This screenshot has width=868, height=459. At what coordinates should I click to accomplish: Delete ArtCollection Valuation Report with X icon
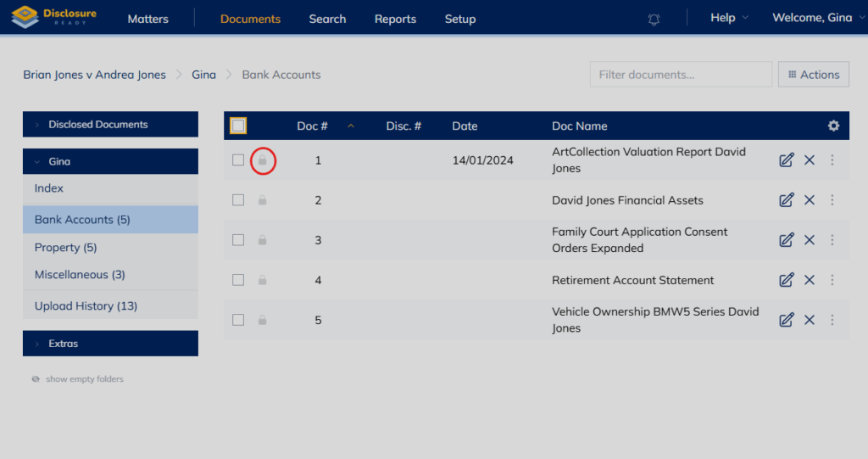tap(810, 160)
